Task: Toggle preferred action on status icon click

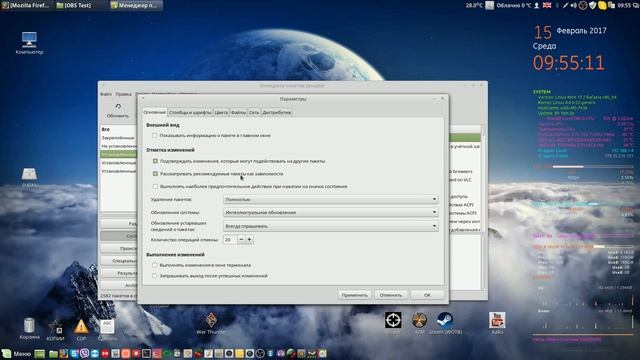Action: tap(155, 186)
